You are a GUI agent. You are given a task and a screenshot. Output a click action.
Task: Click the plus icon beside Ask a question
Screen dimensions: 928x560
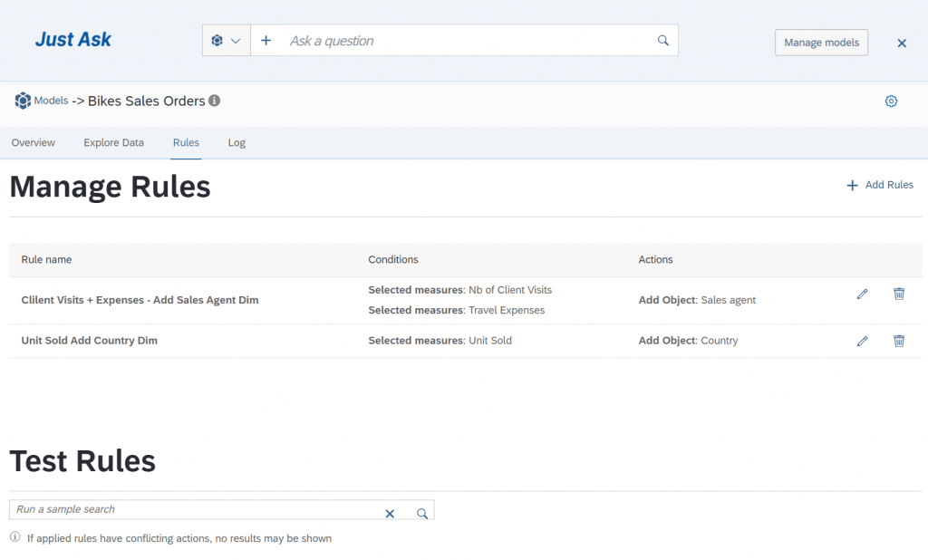[266, 40]
